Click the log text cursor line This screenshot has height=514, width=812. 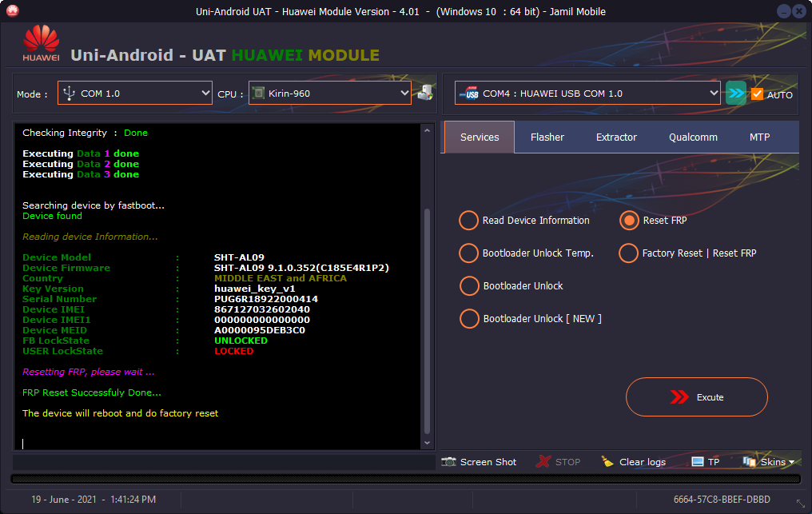[x=23, y=444]
